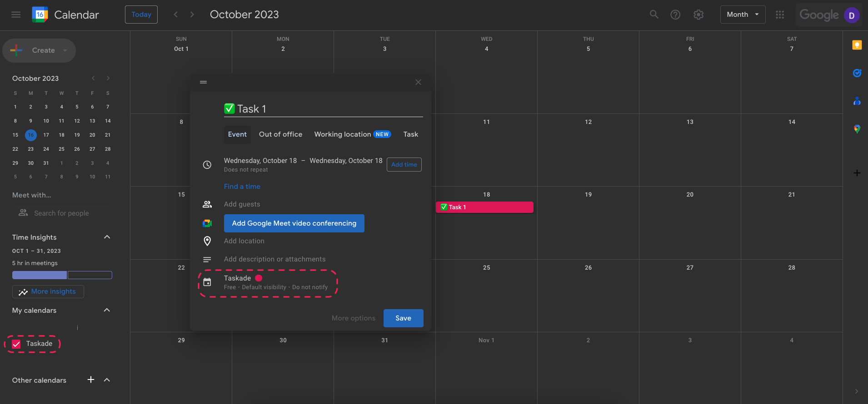868x404 pixels.
Task: Open Google Tasks side panel icon
Action: [x=857, y=73]
